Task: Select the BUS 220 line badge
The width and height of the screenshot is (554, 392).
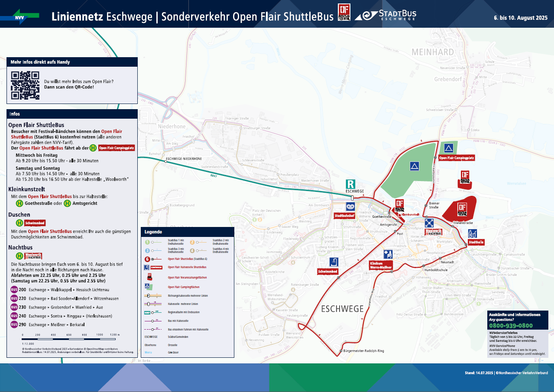Action: point(14,298)
